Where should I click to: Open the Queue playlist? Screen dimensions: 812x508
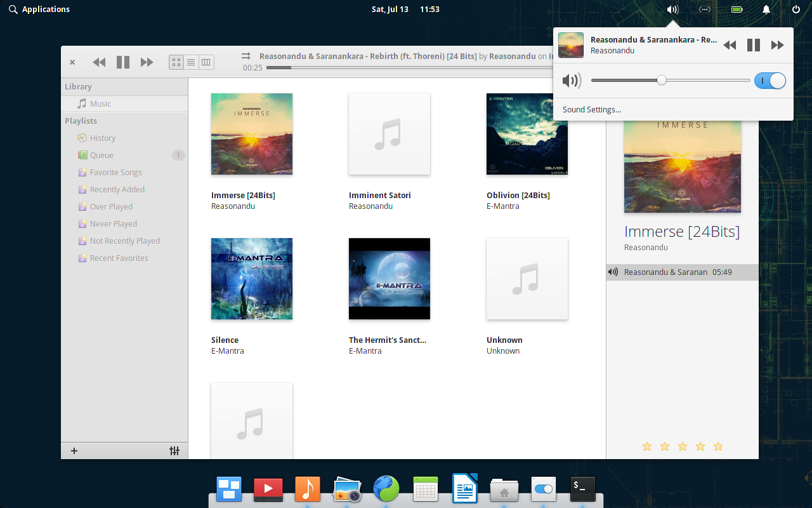(x=101, y=155)
